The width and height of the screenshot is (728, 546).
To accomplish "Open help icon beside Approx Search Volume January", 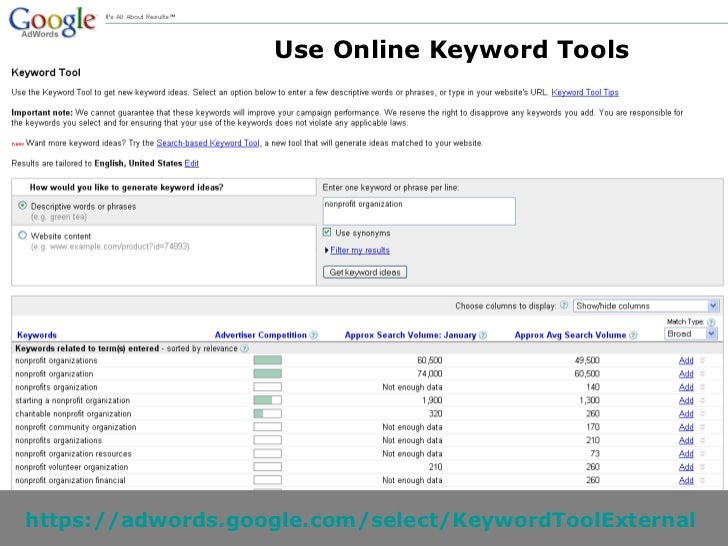I will [483, 335].
